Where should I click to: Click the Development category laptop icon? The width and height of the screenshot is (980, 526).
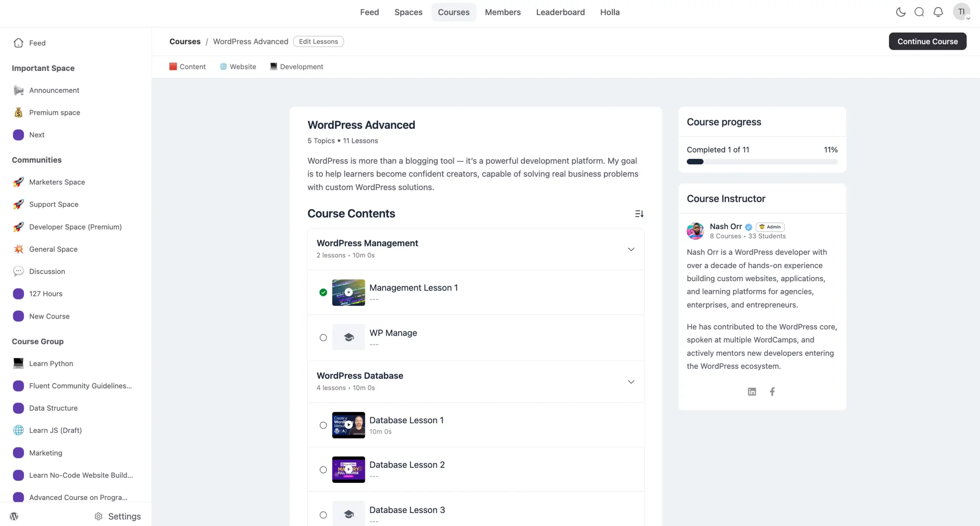click(273, 66)
